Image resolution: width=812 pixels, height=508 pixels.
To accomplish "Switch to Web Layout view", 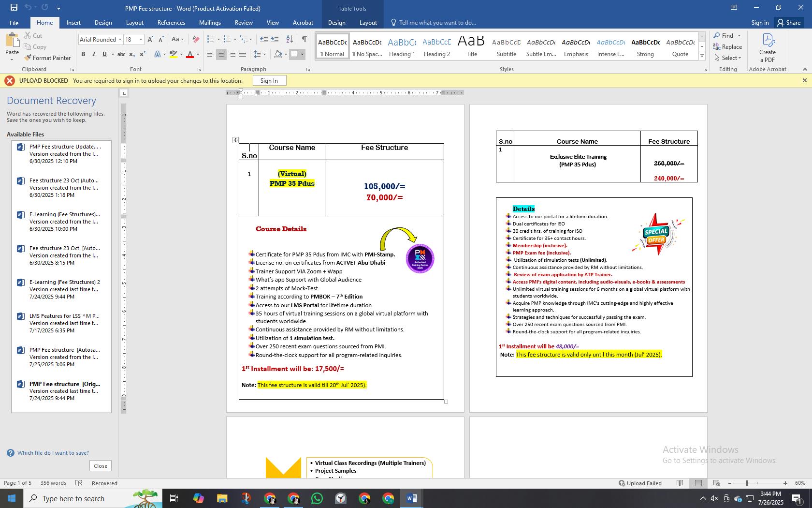I will click(x=717, y=483).
